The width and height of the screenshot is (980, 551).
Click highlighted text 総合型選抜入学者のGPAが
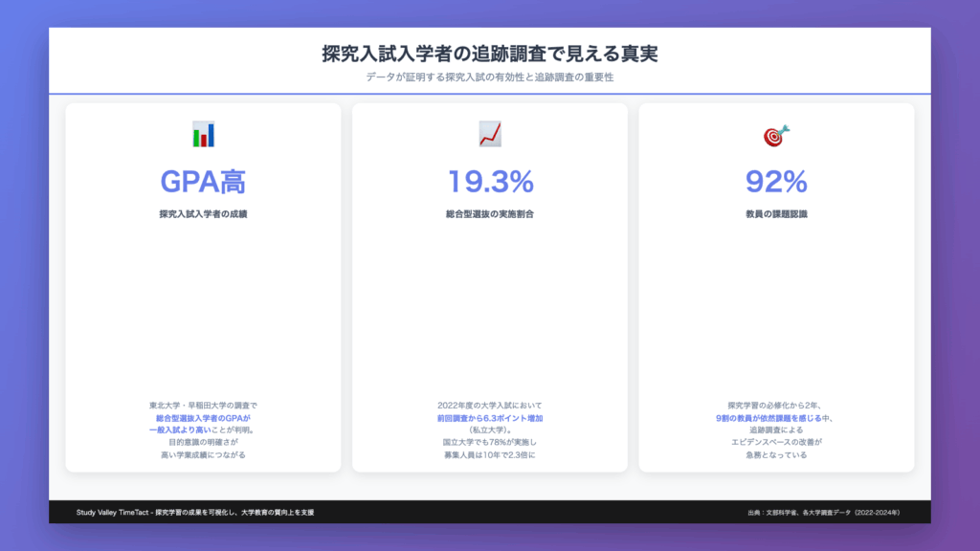coord(203,418)
